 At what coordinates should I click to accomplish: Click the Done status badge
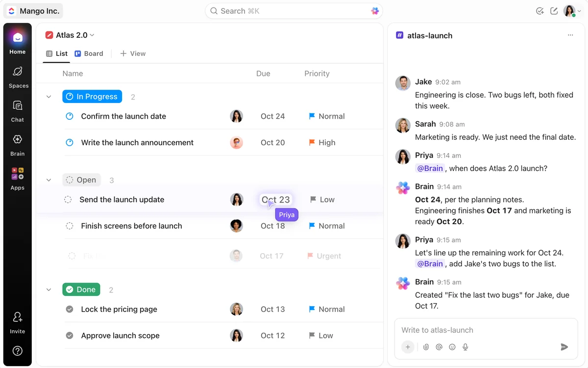[81, 289]
